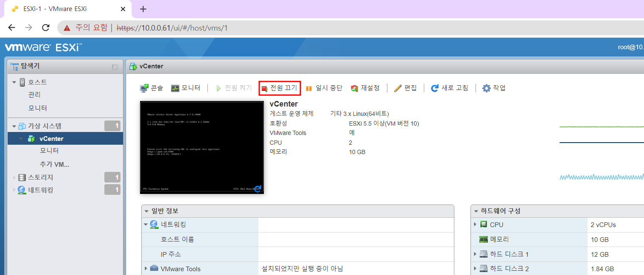Click the 메모리 hardware row icon

[483, 239]
